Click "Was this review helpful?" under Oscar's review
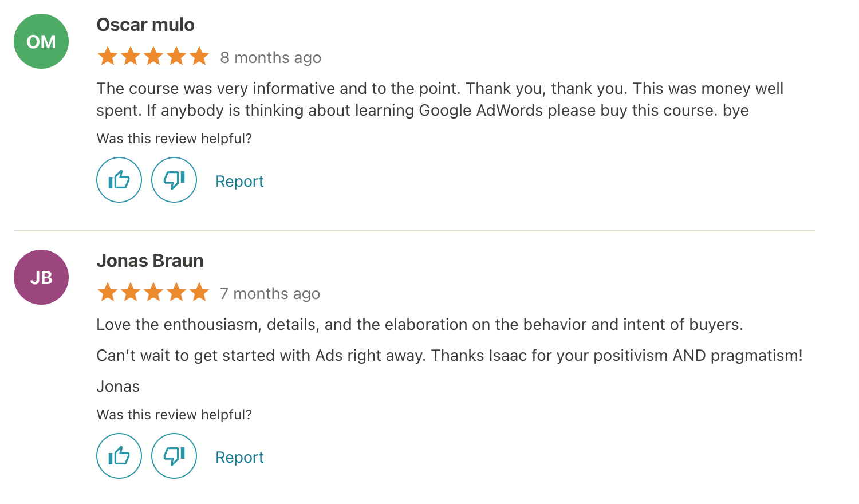Screen dimensions: 859x504 click(x=174, y=139)
